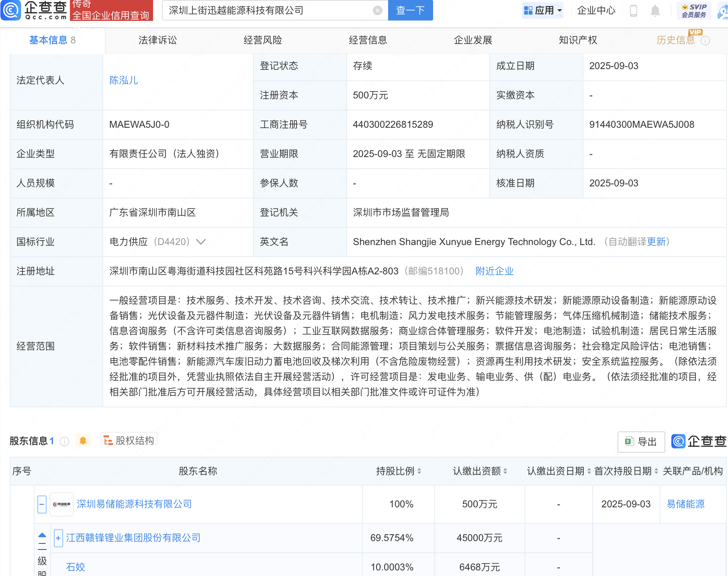Expand the 国标行业 industry category chevron

[x=201, y=242]
